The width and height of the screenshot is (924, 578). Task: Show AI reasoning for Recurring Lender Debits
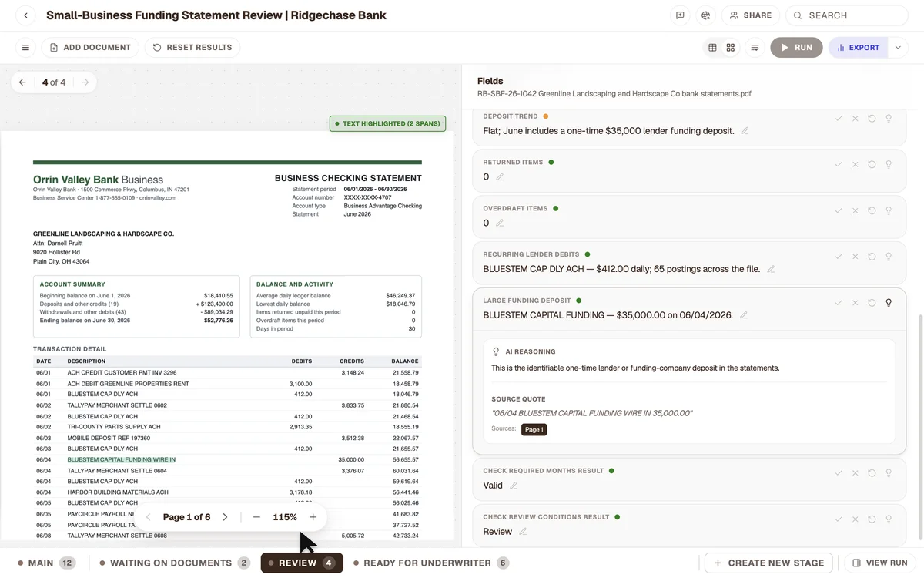(889, 257)
